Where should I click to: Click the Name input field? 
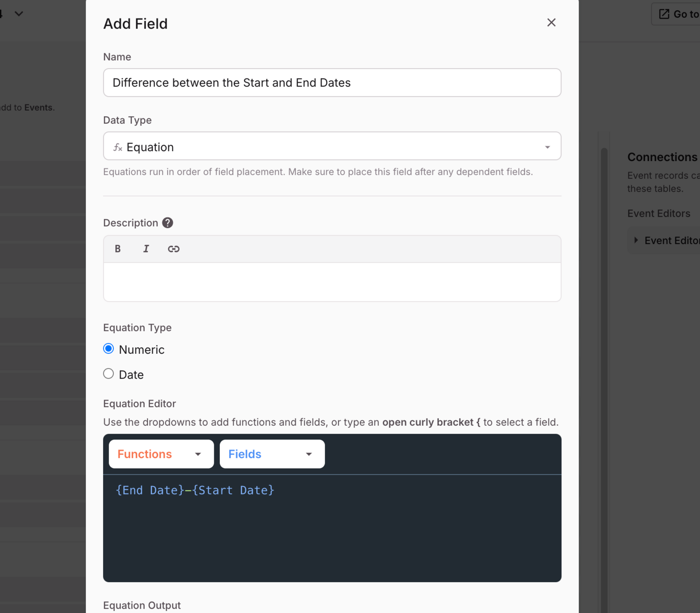click(332, 83)
